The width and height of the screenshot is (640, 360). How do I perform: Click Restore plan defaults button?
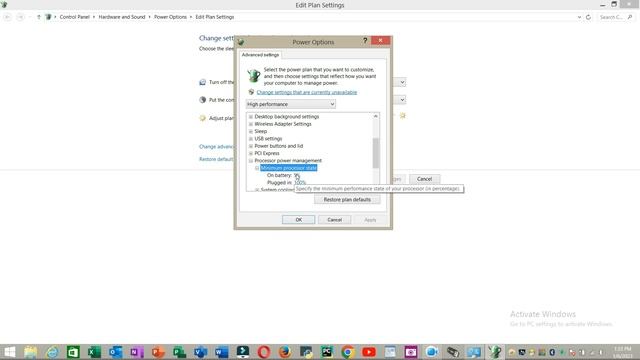point(347,200)
